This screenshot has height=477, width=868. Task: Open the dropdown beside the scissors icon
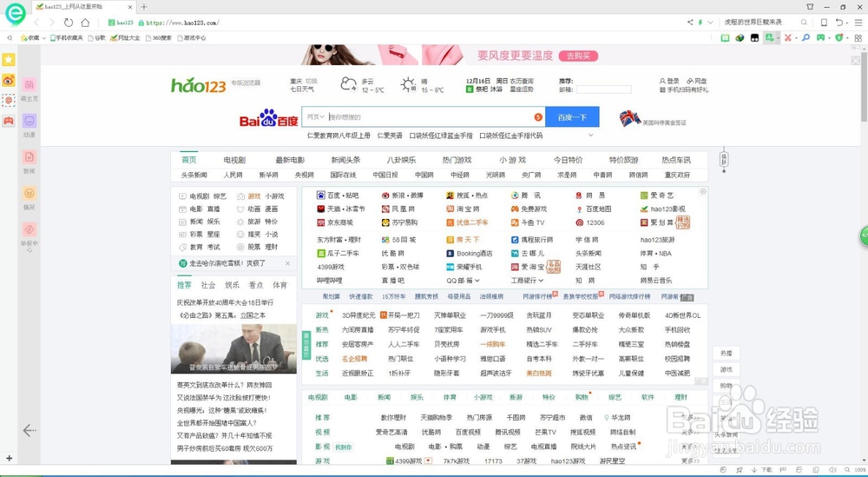pyautogui.click(x=796, y=37)
